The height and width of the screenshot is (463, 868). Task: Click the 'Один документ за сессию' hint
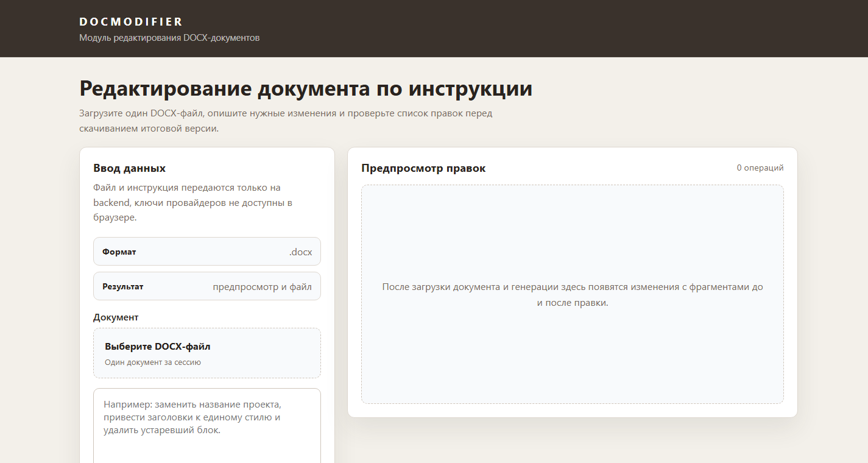pos(153,362)
